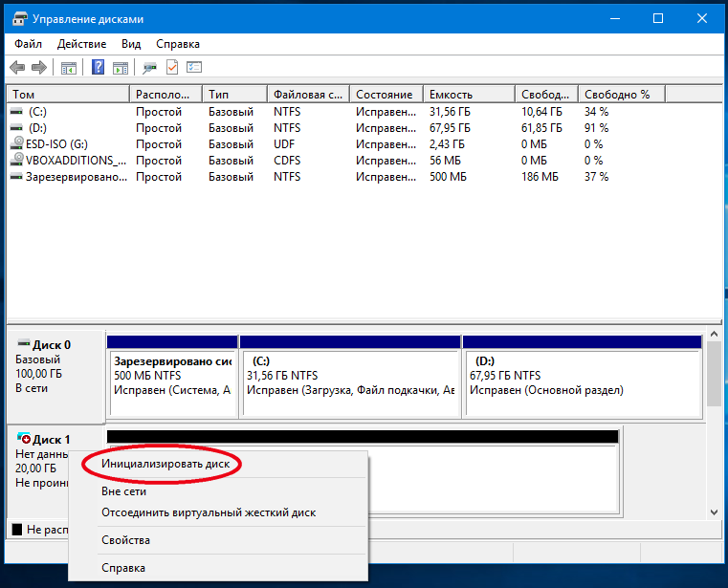Maximize the Управление дисками window
Viewport: 728px width, 588px height.
coord(658,18)
